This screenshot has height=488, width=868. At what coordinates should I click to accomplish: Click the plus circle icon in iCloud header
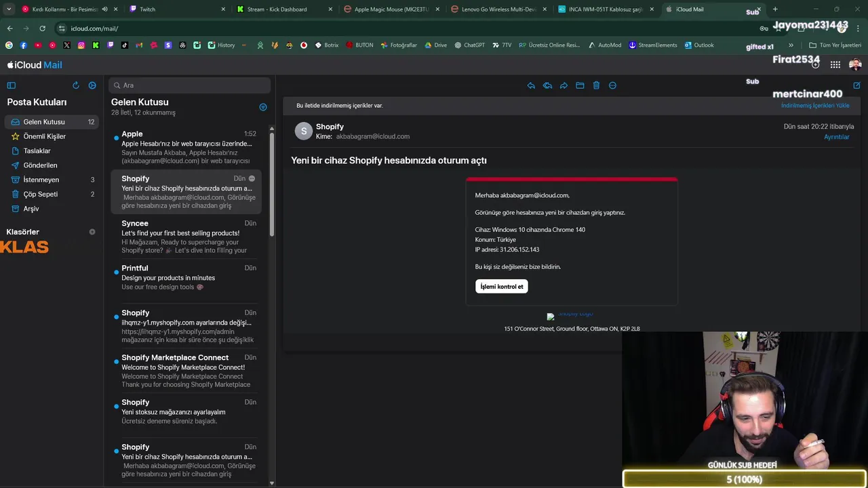816,64
